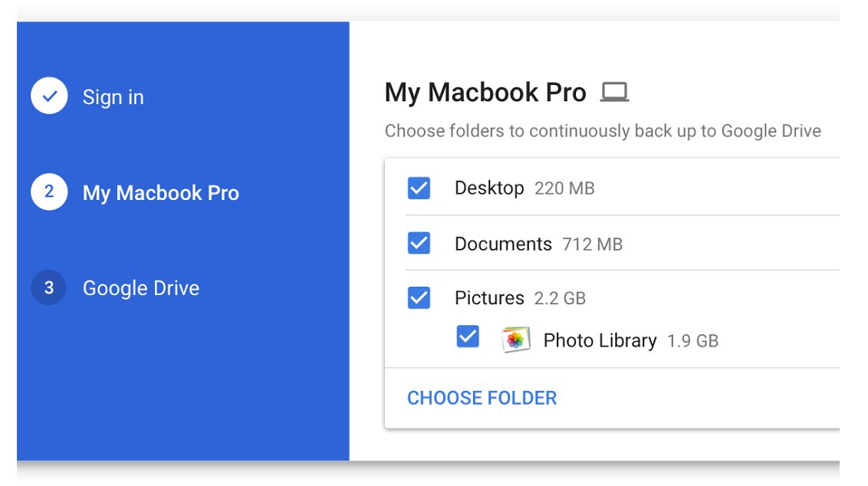
Task: Deselect the Photo Library checkbox
Action: pos(468,337)
